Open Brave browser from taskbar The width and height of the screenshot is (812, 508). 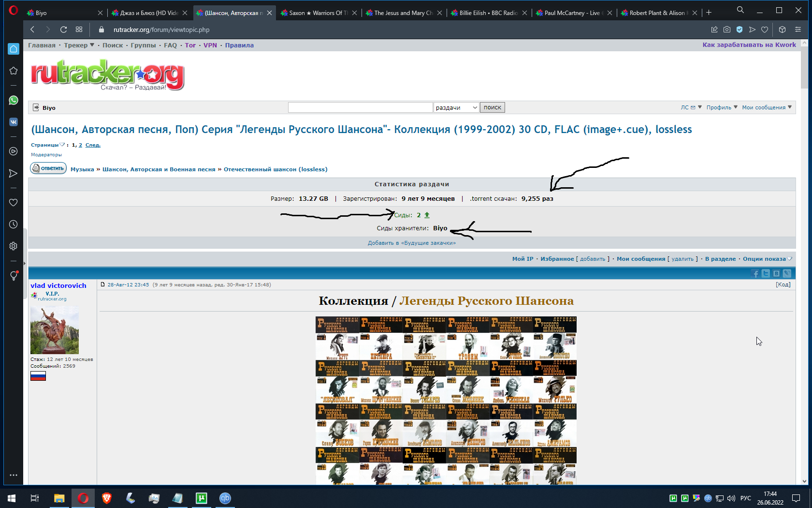[x=107, y=498]
